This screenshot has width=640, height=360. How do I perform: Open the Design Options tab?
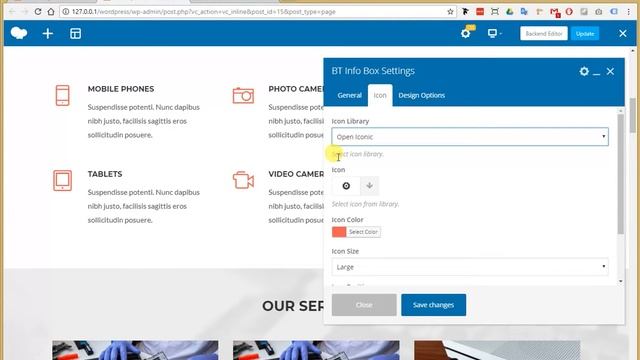[422, 95]
